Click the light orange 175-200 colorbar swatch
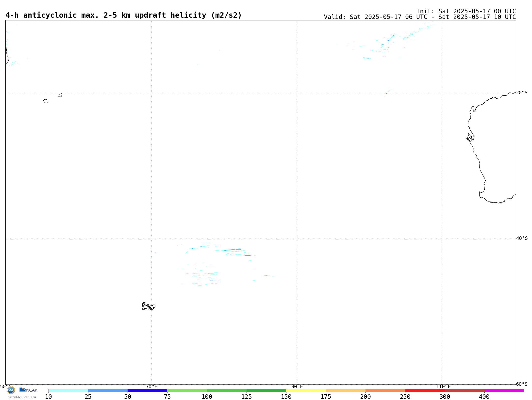The image size is (532, 400). 346,390
